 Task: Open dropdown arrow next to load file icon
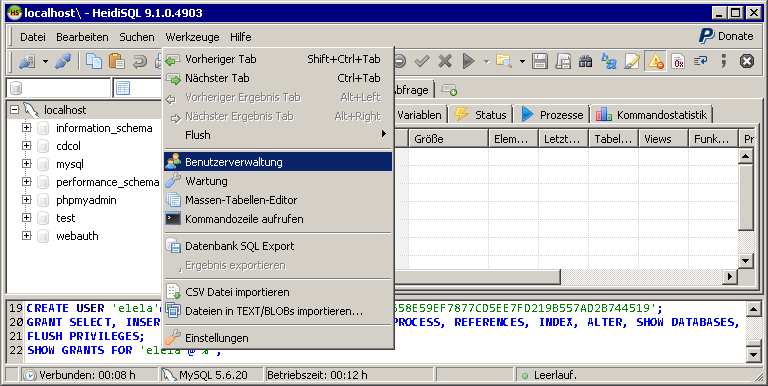click(522, 61)
